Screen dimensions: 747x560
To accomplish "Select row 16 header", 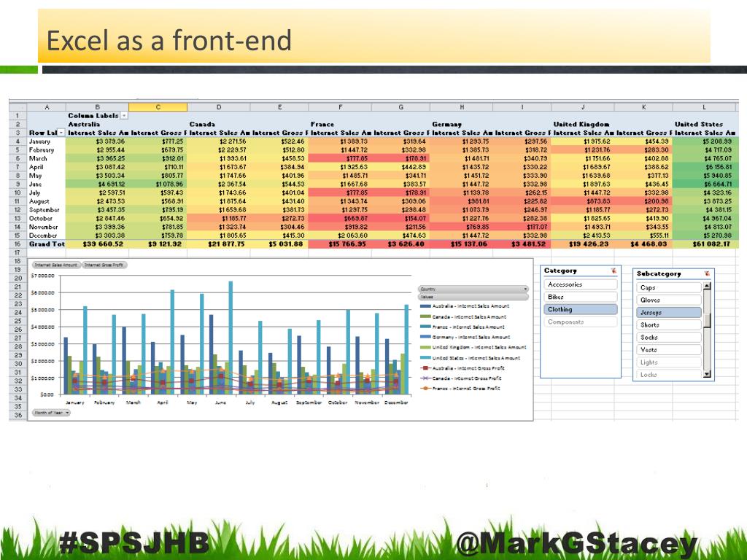I will coord(18,244).
